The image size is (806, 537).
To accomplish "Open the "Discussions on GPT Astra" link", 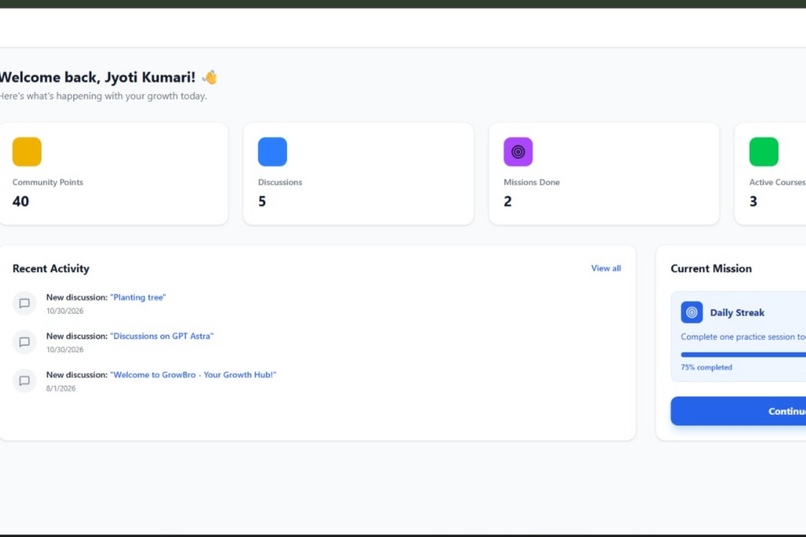I will [162, 336].
